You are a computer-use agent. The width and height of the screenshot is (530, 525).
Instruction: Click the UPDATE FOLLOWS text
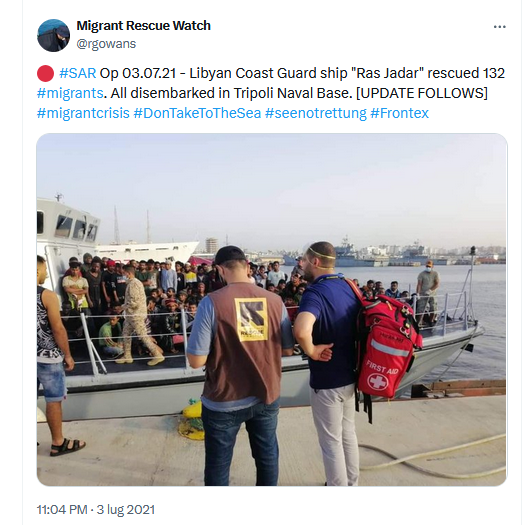pyautogui.click(x=422, y=93)
